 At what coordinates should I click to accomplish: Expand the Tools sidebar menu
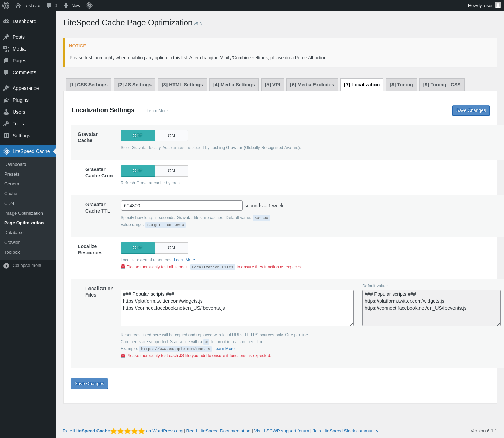18,124
